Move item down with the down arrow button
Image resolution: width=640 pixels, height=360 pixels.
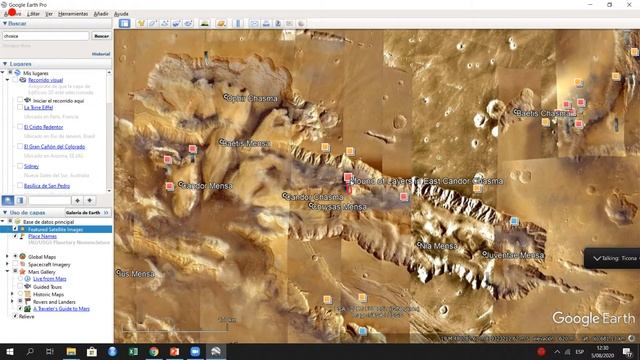coord(90,200)
